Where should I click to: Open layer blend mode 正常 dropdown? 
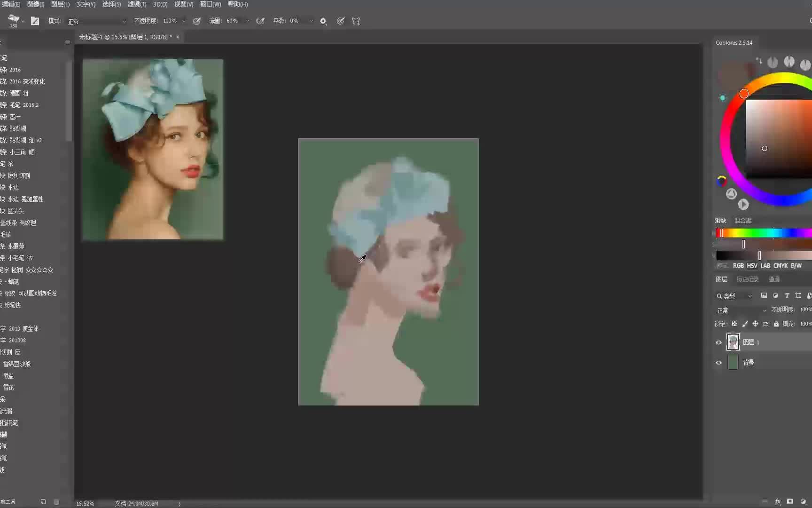click(x=741, y=310)
